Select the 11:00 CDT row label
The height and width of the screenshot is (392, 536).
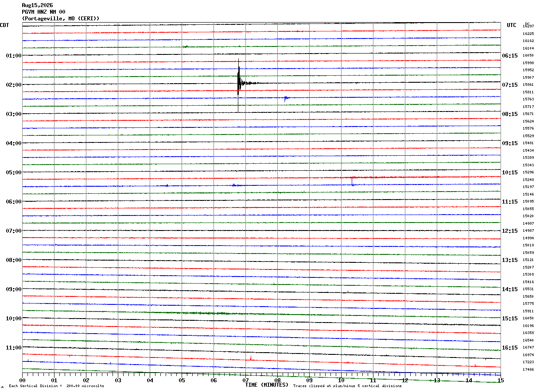(14, 348)
